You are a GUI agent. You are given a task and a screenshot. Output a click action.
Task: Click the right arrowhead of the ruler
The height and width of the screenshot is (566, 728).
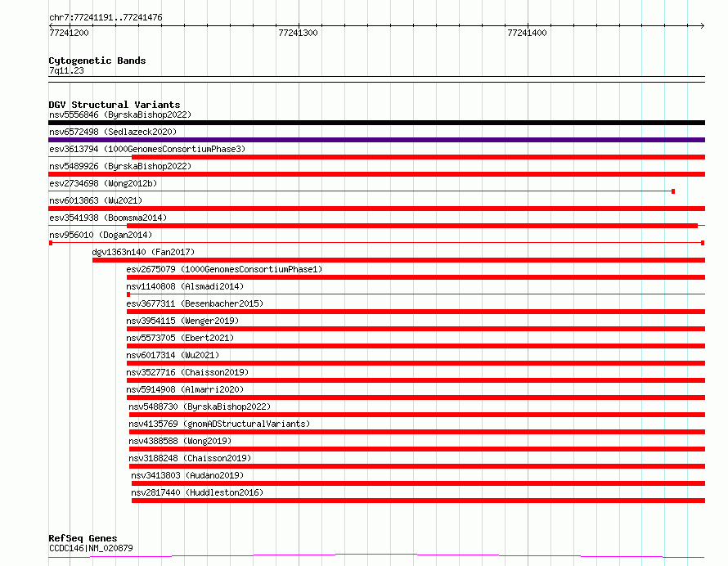click(703, 25)
